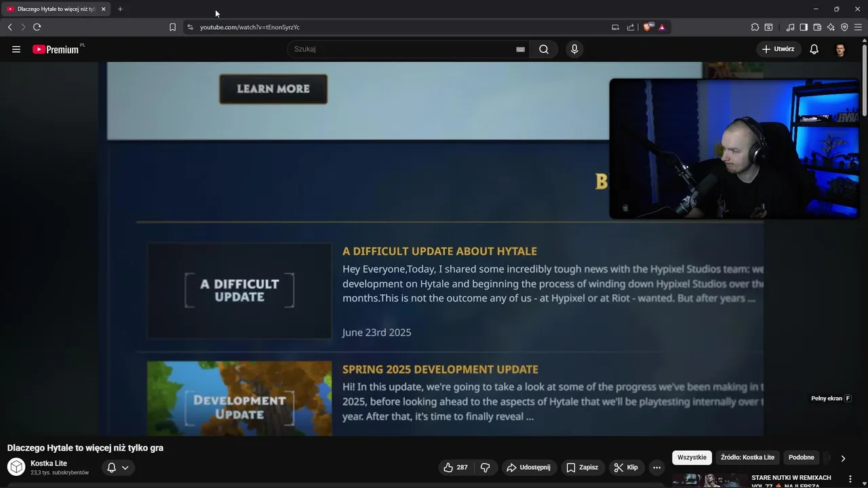Open the YouTube hamburger guide menu

coord(16,49)
